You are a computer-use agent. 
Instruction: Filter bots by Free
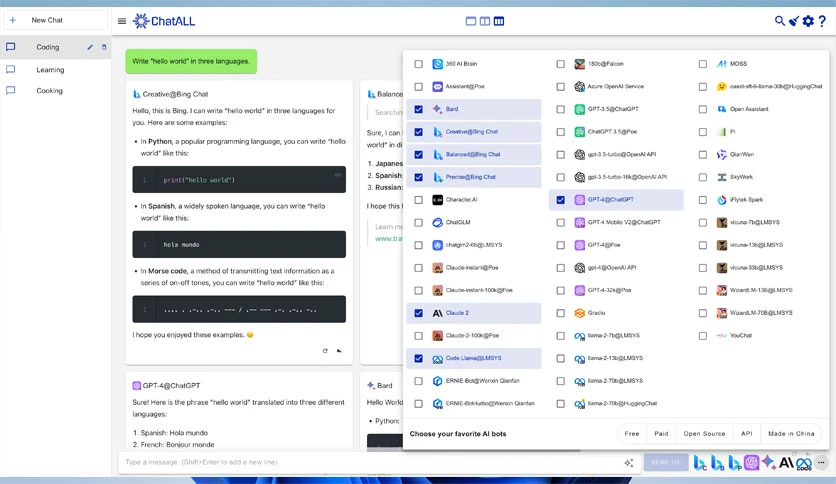[632, 433]
